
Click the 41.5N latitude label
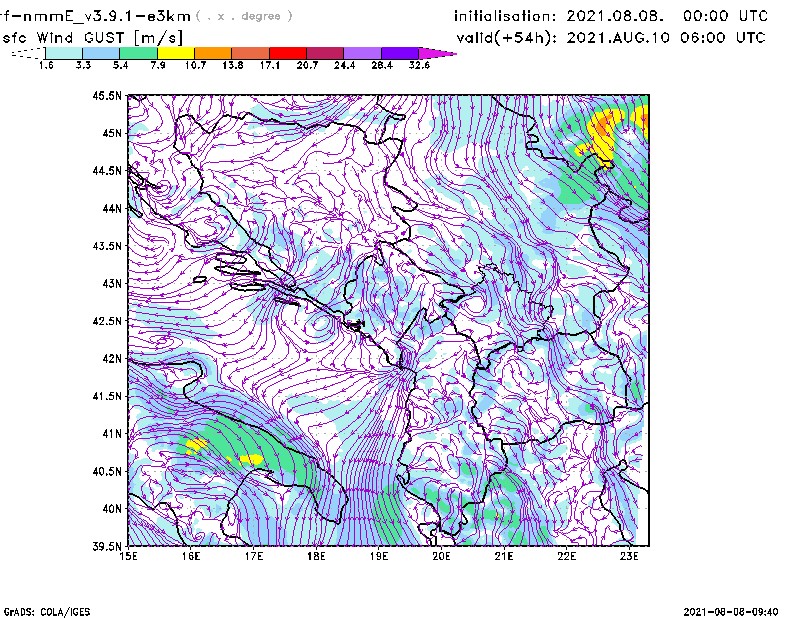[x=107, y=396]
